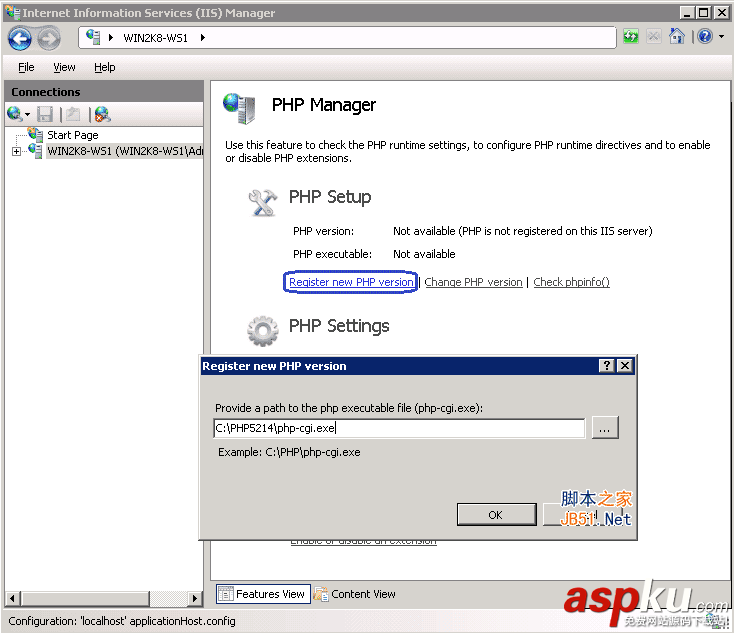Click the Home icon in toolbar
This screenshot has width=734, height=633.
click(x=677, y=36)
